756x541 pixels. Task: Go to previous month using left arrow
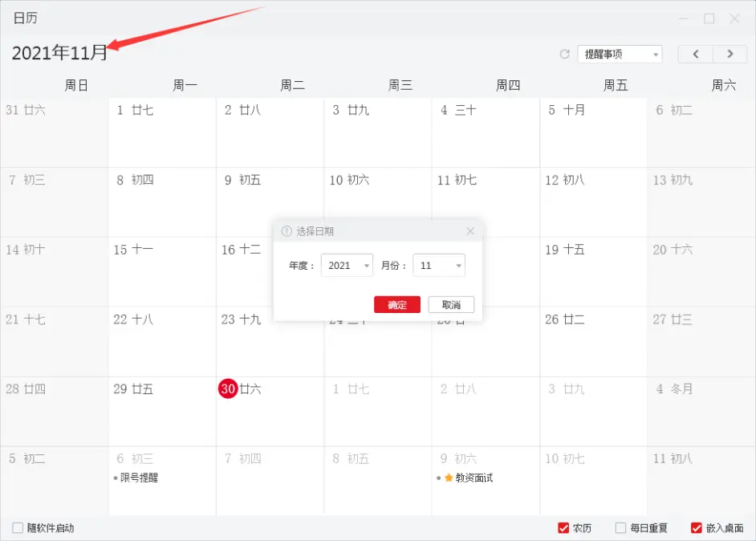(695, 54)
